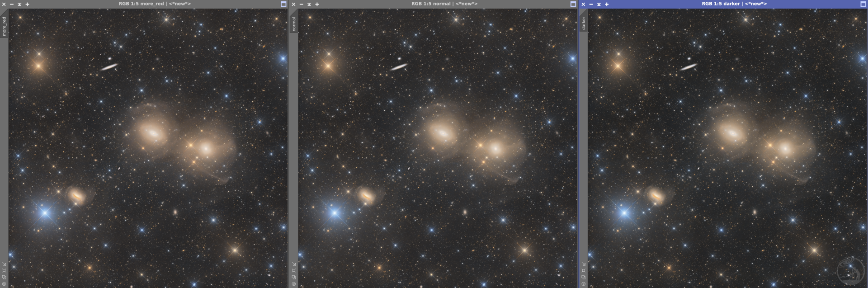Click the diagonal arrow icon in the normal window
This screenshot has height=288, width=868.
pos(294,264)
